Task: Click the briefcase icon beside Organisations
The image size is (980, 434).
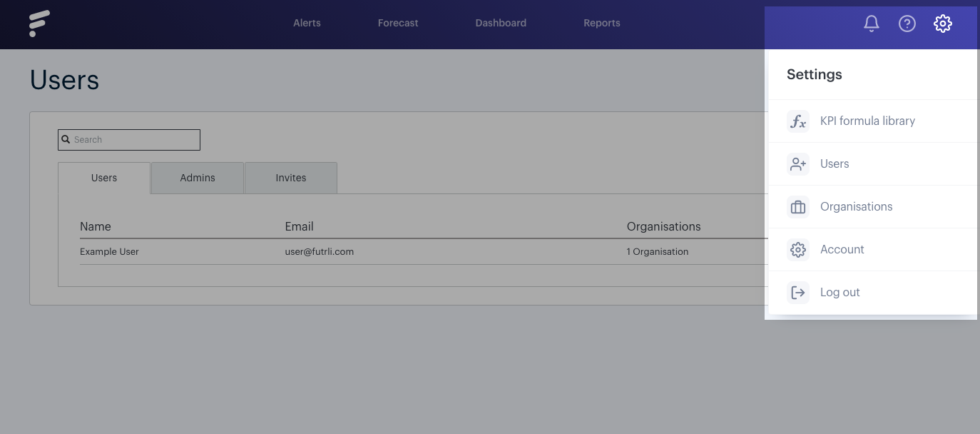Action: 798,207
